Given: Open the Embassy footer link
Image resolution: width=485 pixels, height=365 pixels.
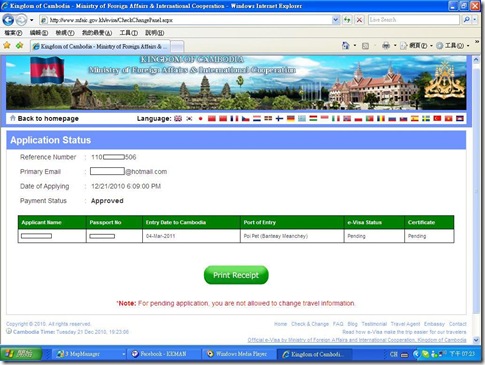Looking at the screenshot, I should point(434,324).
